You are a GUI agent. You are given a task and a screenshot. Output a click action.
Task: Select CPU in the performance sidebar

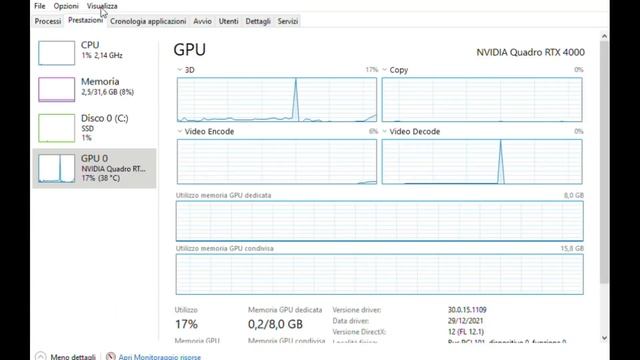[x=94, y=52]
